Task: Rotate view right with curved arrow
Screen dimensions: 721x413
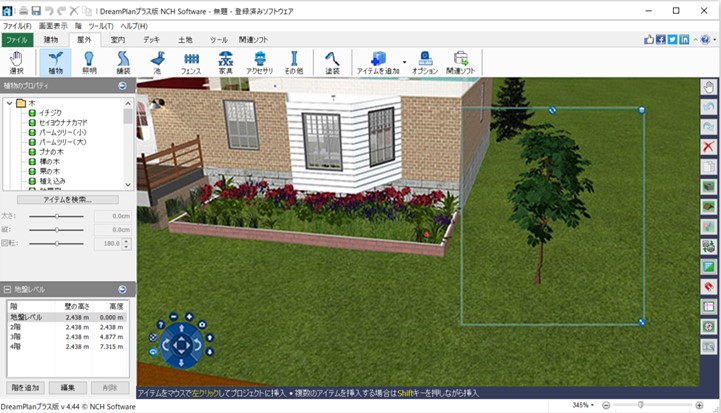Action: pos(197,344)
